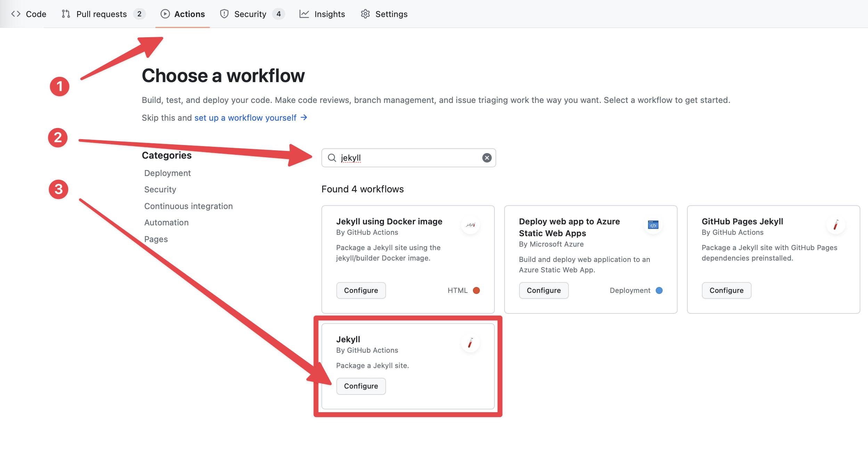Click the Pull requests icon
868x455 pixels.
[65, 13]
